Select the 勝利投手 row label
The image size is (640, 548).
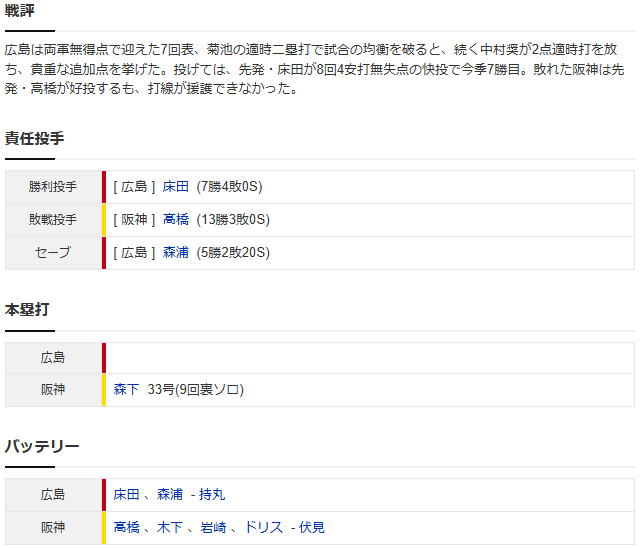[53, 187]
